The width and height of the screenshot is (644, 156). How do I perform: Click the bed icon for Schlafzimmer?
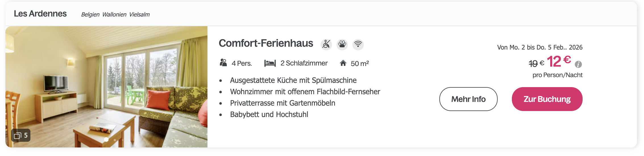coord(270,63)
